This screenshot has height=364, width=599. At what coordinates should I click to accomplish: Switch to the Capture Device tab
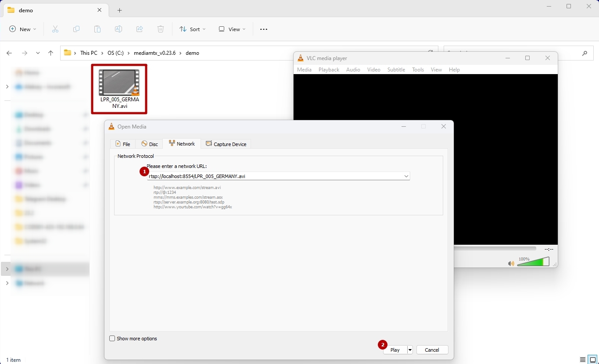[x=226, y=144]
